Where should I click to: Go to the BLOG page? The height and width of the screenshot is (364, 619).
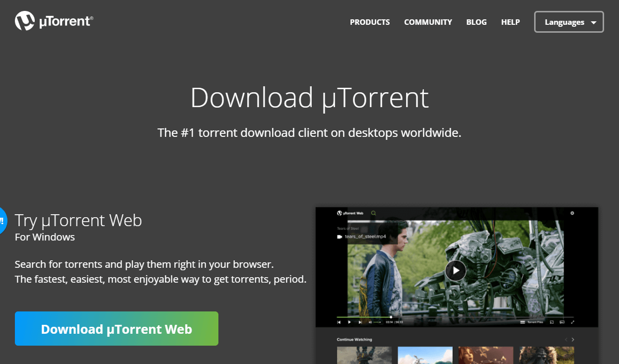point(477,22)
